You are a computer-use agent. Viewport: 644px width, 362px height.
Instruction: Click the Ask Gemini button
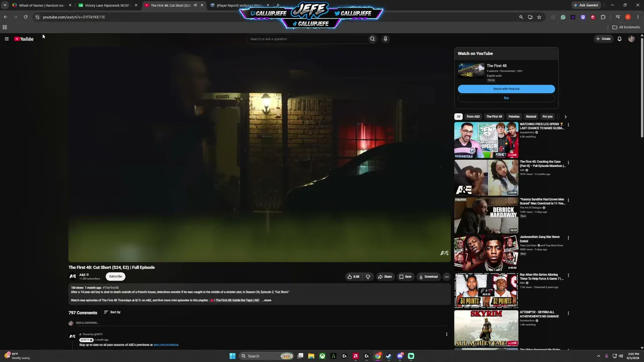point(586,5)
